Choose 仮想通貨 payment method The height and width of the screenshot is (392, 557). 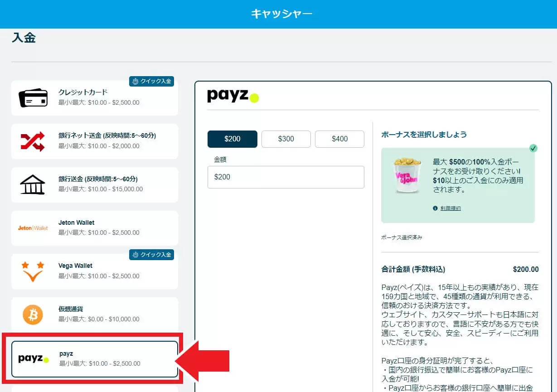[95, 315]
